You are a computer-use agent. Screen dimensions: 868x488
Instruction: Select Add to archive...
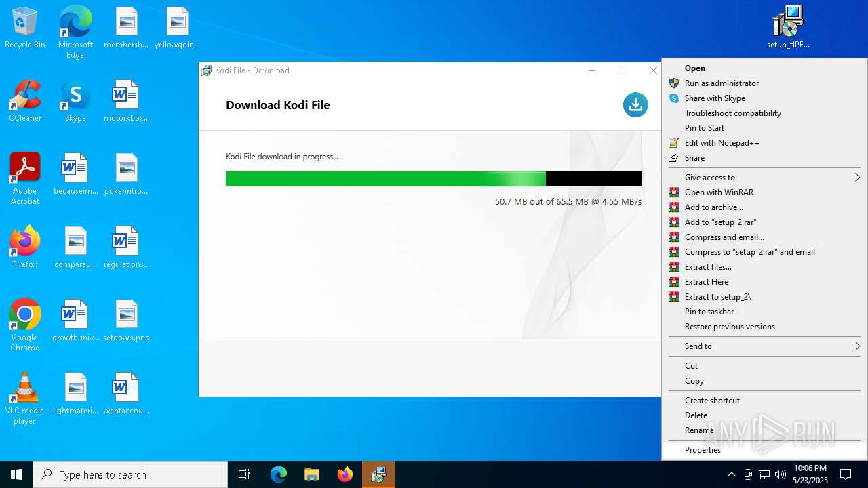[764, 207]
